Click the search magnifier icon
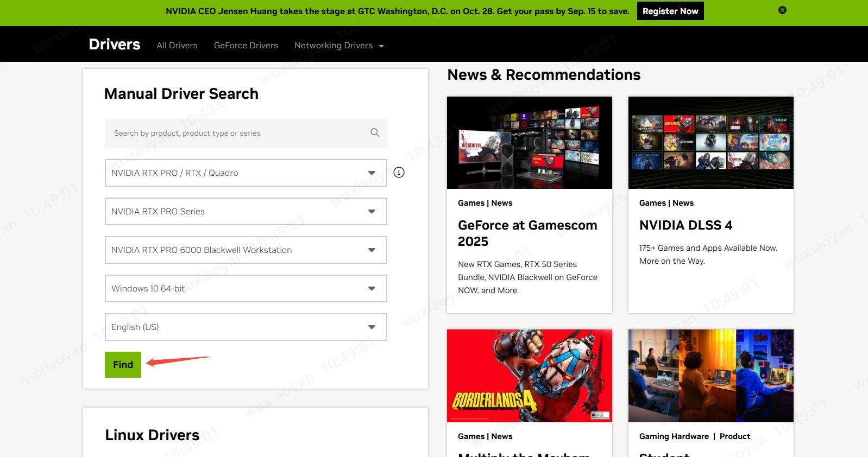This screenshot has width=868, height=457. tap(375, 132)
